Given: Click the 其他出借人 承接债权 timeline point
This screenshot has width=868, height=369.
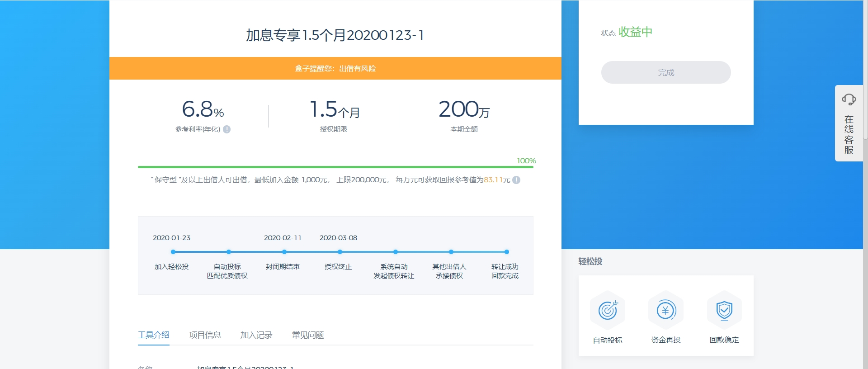Looking at the screenshot, I should 451,252.
